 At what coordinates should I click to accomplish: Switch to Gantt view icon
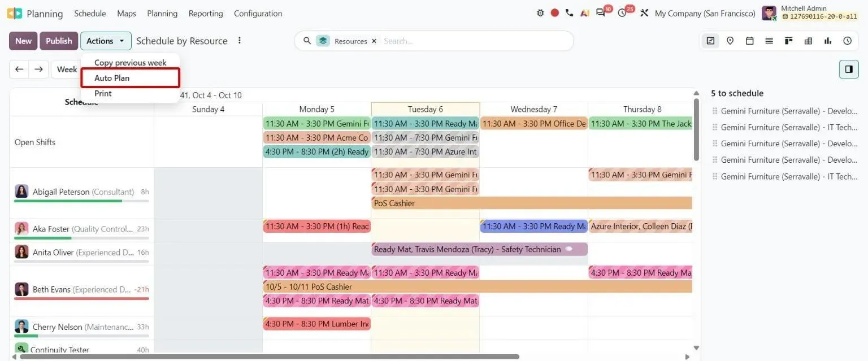(x=711, y=41)
